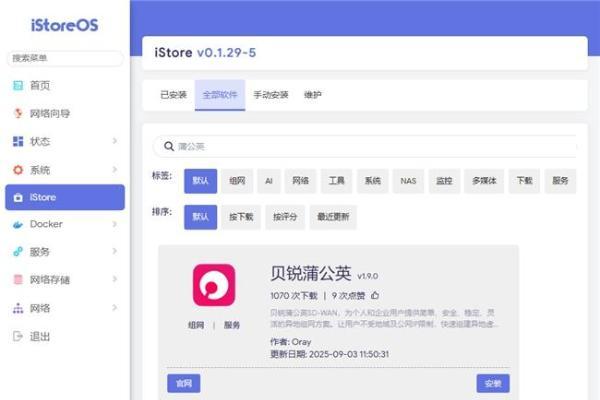Sort by 按下载 downloads
600x400 pixels.
(x=240, y=216)
